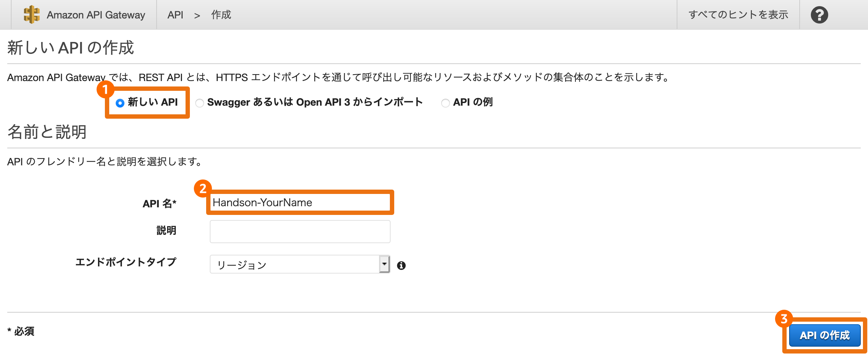Click the 作成 breadcrumb item
Image resolution: width=868 pixels, height=364 pixels.
click(221, 15)
